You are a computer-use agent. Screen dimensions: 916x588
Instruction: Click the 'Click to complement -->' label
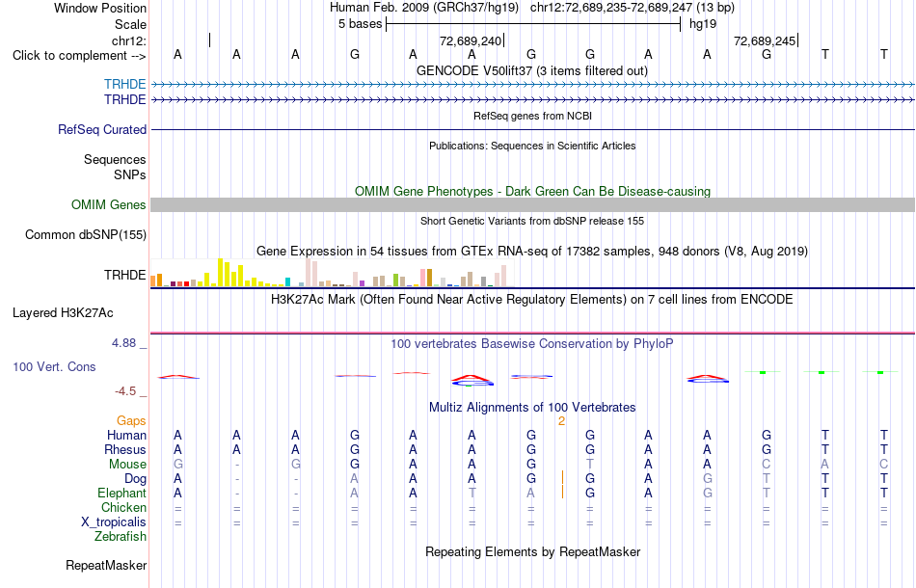[79, 56]
